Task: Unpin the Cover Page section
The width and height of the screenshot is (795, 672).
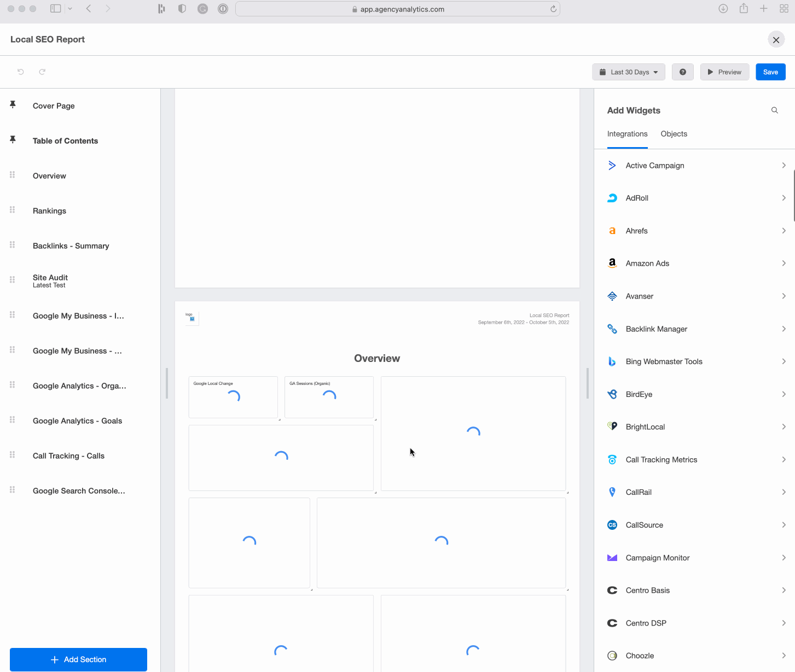Action: pos(13,104)
